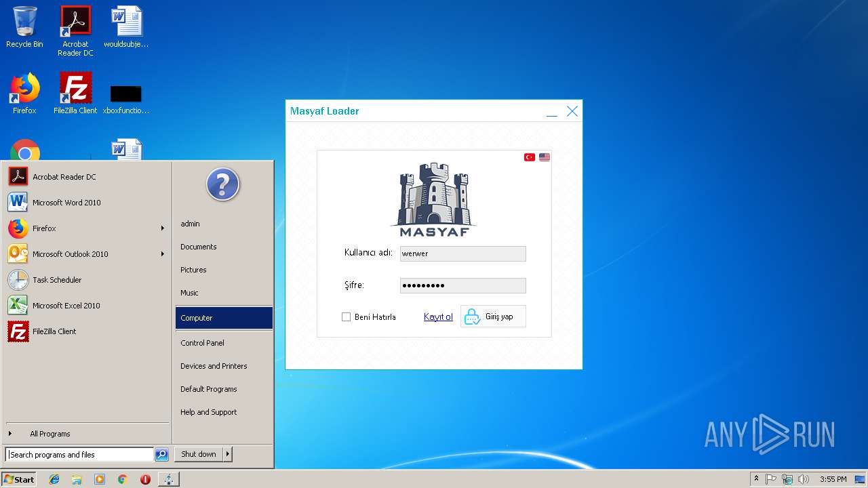Open Computer from Start menu
This screenshot has height=488, width=868.
tap(224, 318)
